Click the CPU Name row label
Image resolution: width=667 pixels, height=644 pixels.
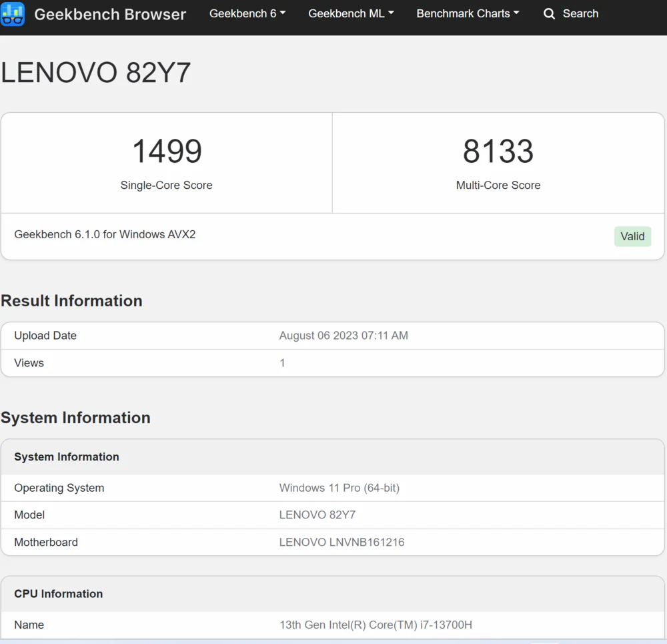(x=29, y=625)
